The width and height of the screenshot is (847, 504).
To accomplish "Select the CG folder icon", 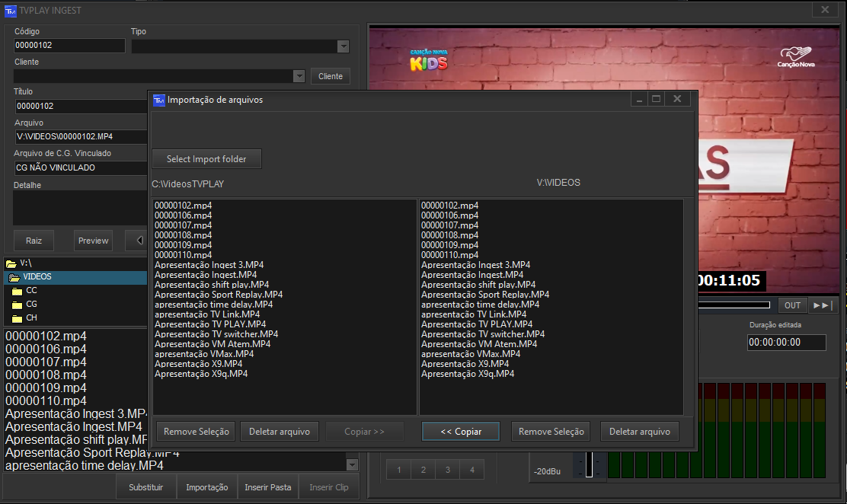I will (17, 305).
